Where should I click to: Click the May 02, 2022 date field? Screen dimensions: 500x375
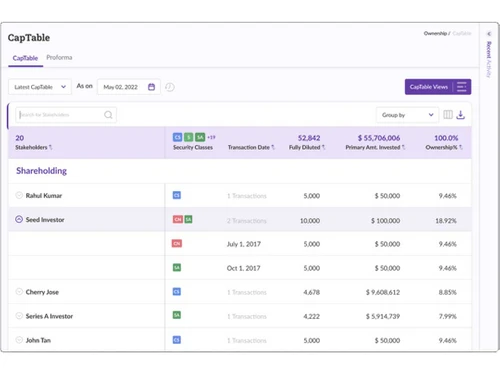[129, 87]
